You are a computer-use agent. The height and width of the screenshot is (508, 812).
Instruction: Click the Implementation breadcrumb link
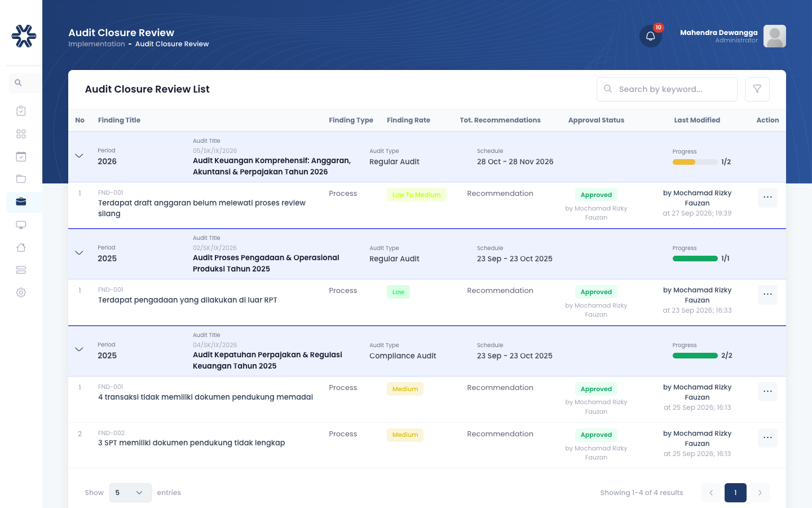(x=96, y=44)
